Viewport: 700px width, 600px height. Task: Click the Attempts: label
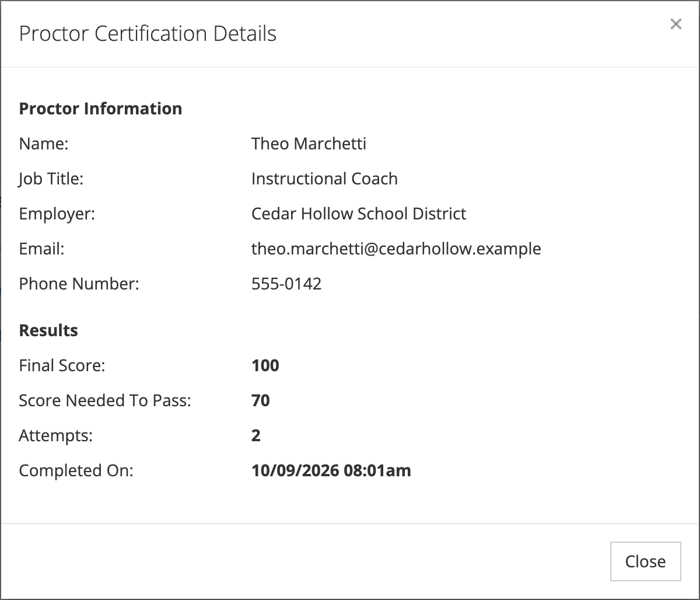point(55,435)
